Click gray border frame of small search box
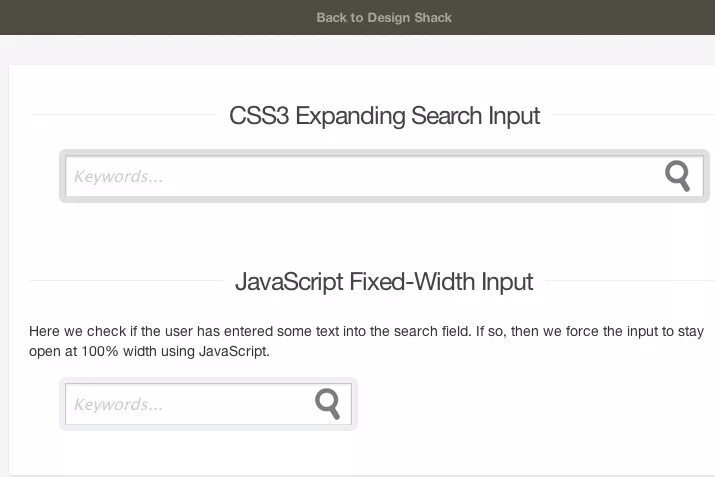The image size is (715, 477). pyautogui.click(x=208, y=427)
